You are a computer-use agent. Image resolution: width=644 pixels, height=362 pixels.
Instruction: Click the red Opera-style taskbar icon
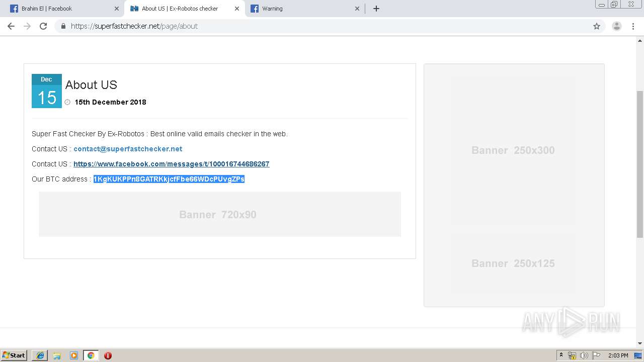click(108, 355)
